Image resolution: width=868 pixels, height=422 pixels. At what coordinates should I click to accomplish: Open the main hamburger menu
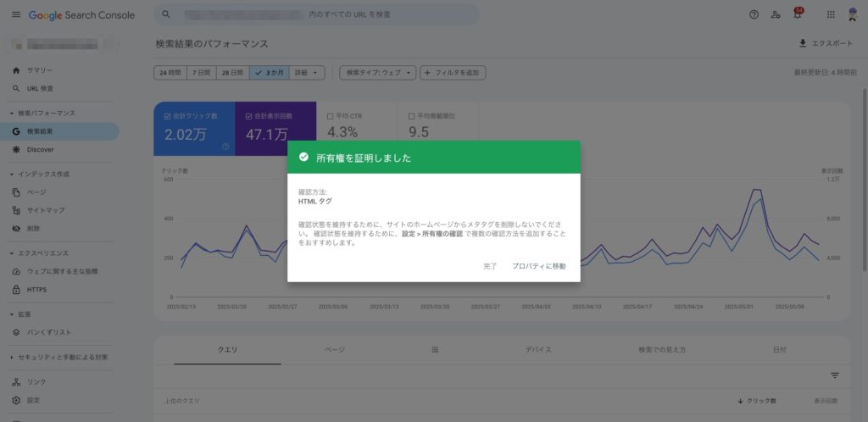coord(16,15)
